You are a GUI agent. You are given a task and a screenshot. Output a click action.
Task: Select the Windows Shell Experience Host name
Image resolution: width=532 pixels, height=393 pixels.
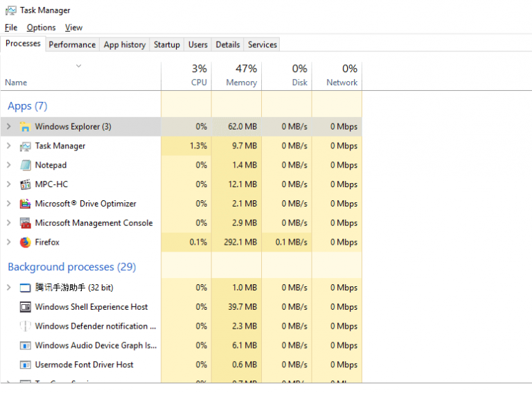[91, 307]
